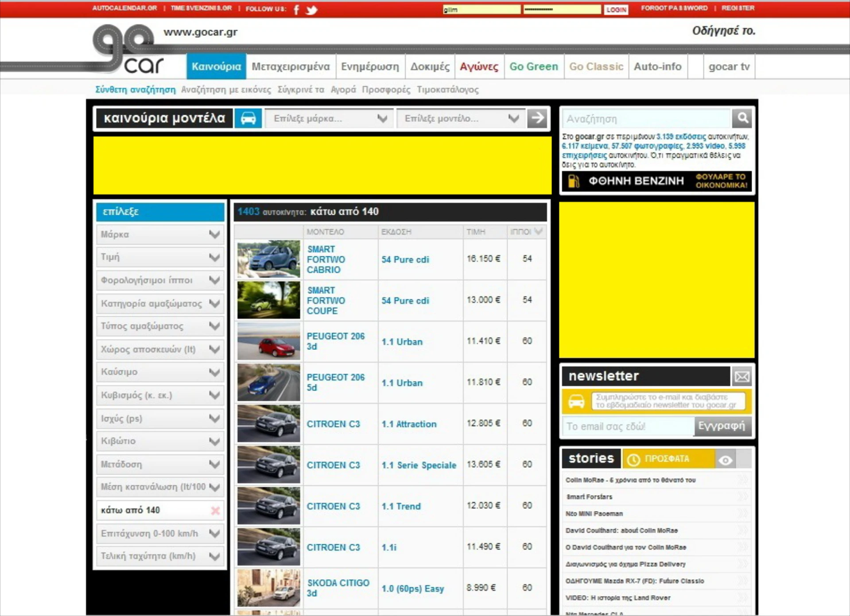Click the eye icon in stories panel

point(725,459)
